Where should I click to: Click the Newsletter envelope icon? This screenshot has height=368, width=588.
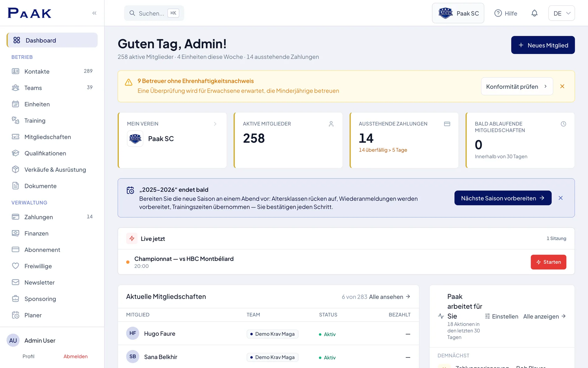[x=15, y=282]
